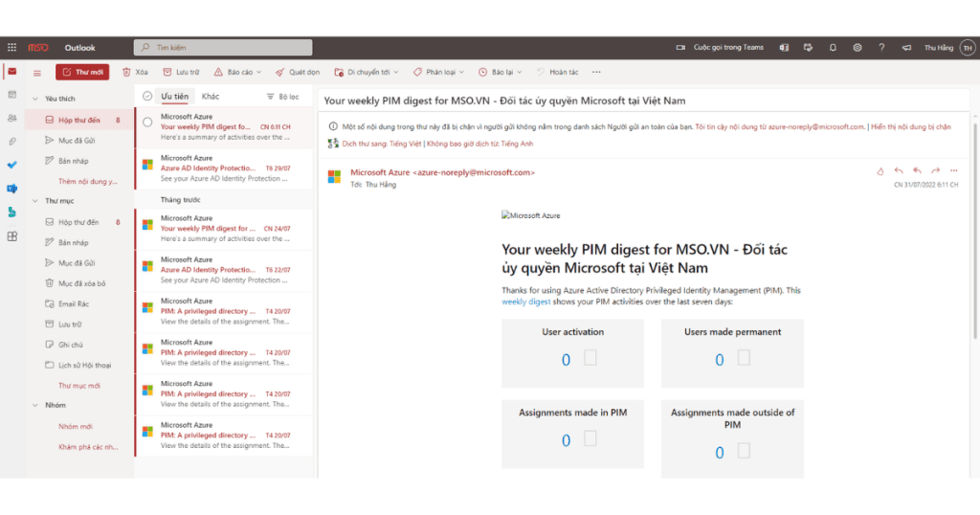Open Calendar from the left rail
The width and height of the screenshot is (980, 515).
click(12, 95)
